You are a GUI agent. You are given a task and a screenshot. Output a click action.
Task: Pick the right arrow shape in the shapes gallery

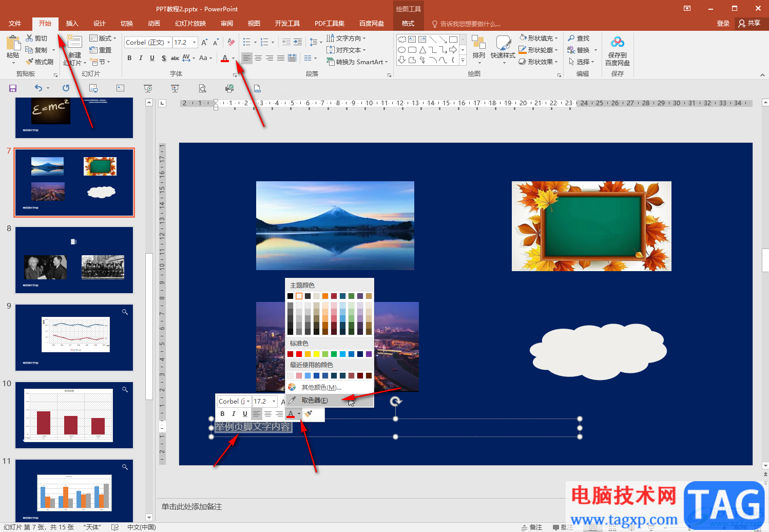pos(453,50)
